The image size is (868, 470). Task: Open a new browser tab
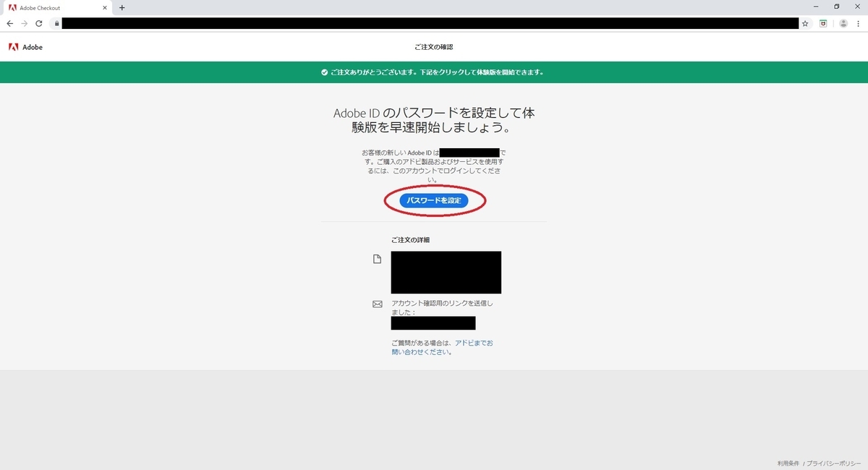pyautogui.click(x=122, y=7)
